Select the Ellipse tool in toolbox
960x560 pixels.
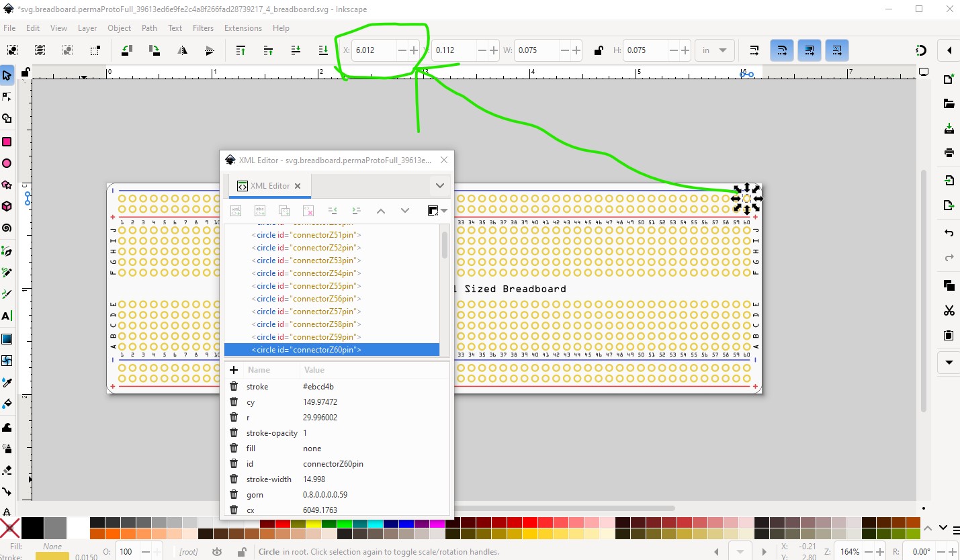point(7,163)
